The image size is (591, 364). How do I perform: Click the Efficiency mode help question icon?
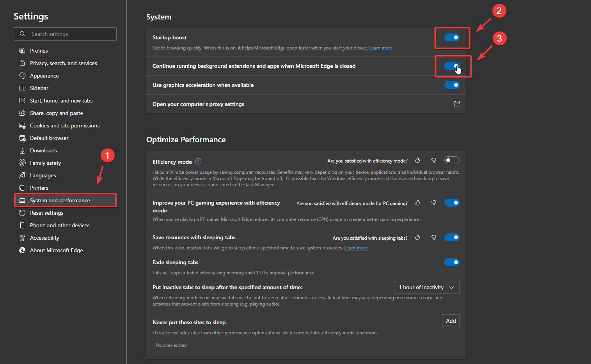(x=198, y=162)
